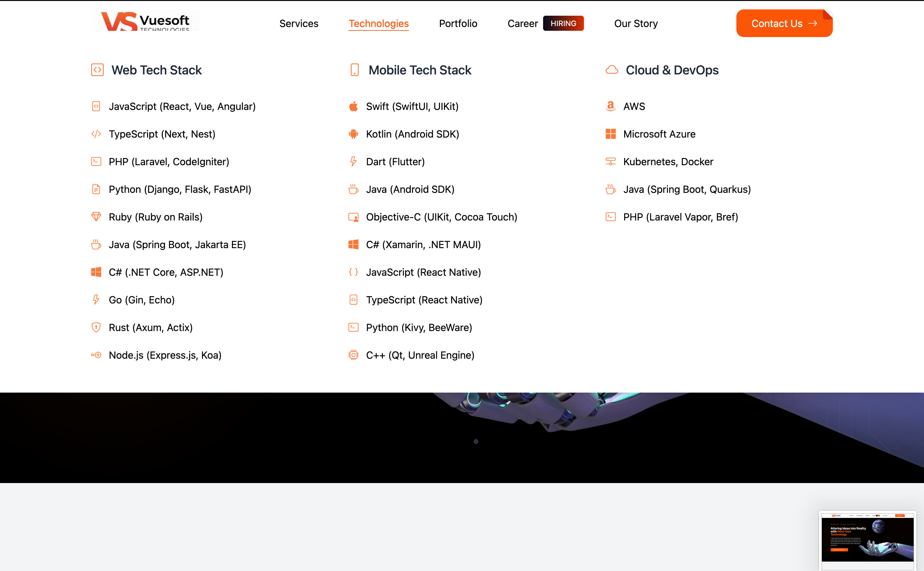Select the Technologies menu item
The height and width of the screenshot is (571, 924).
tap(378, 24)
